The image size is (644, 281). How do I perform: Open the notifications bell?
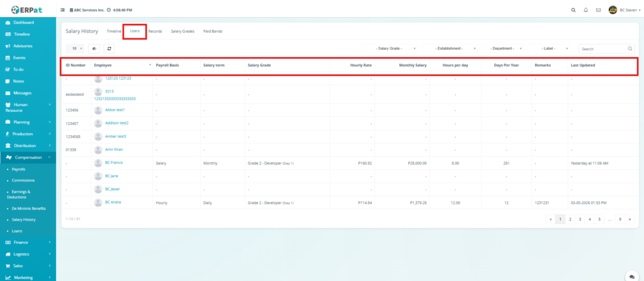point(586,10)
